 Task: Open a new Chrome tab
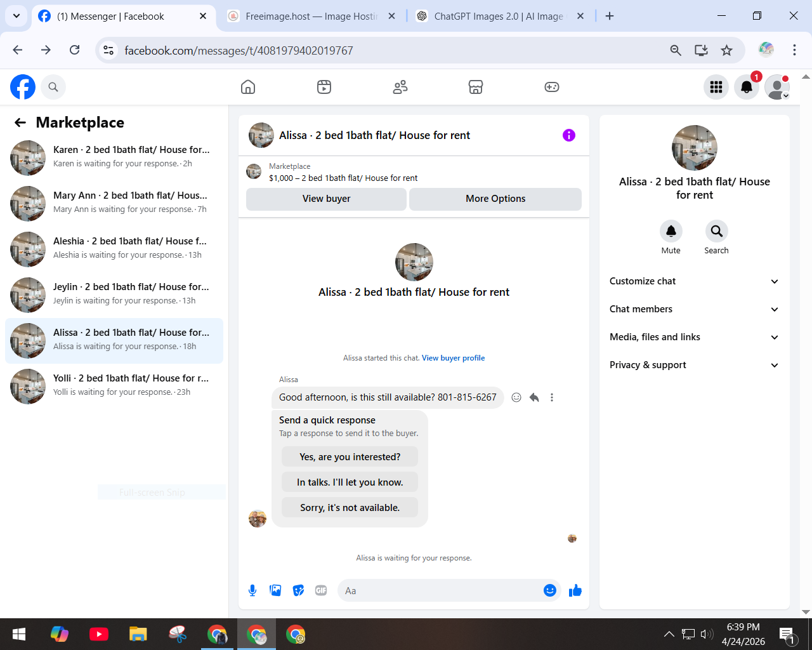click(x=610, y=16)
